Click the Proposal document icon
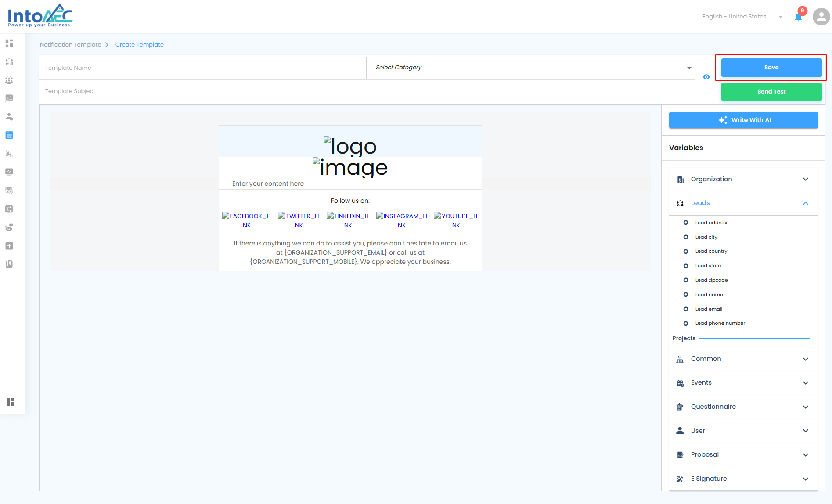 tap(680, 455)
